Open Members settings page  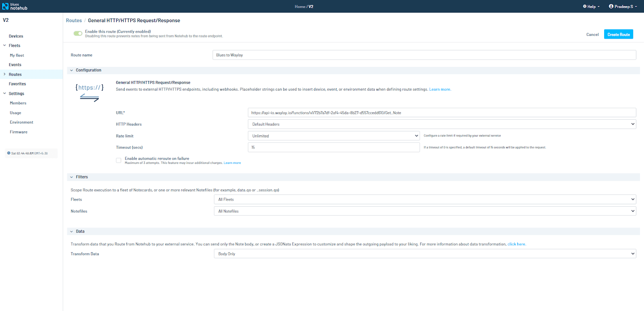pos(18,103)
